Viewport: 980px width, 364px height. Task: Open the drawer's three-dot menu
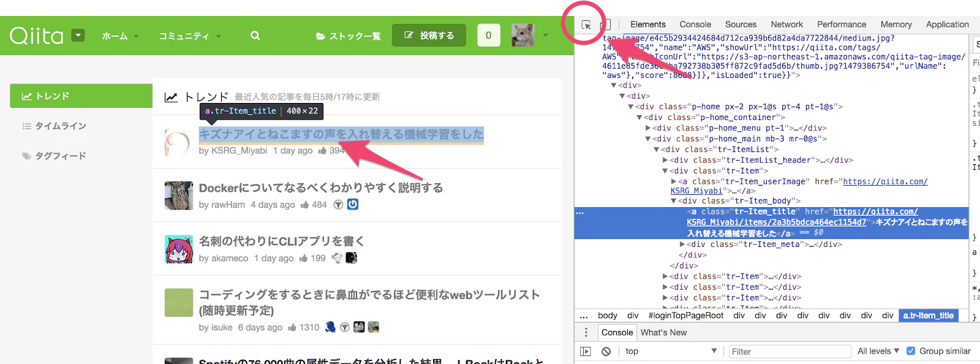click(586, 332)
